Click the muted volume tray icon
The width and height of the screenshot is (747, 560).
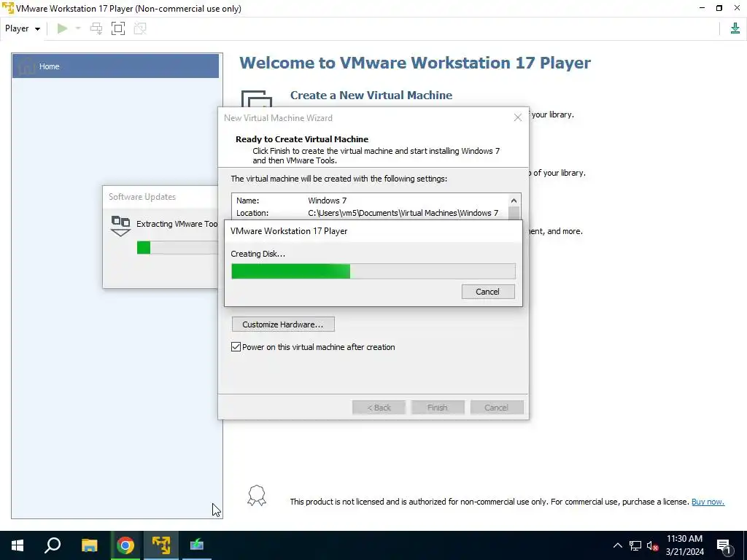pyautogui.click(x=652, y=545)
